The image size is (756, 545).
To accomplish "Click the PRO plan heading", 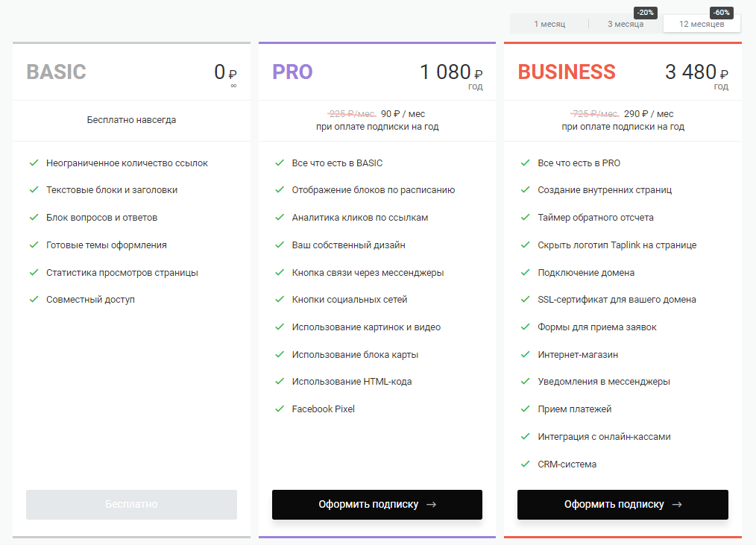I will click(292, 72).
